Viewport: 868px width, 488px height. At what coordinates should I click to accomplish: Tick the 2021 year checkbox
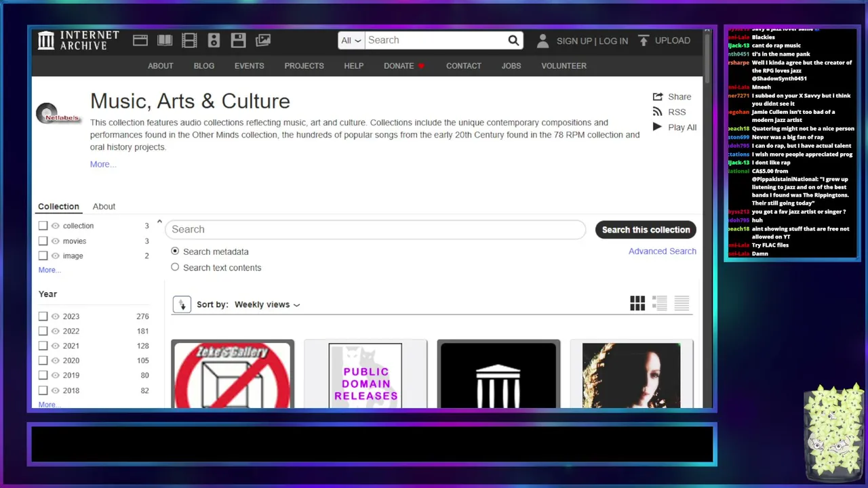(43, 346)
